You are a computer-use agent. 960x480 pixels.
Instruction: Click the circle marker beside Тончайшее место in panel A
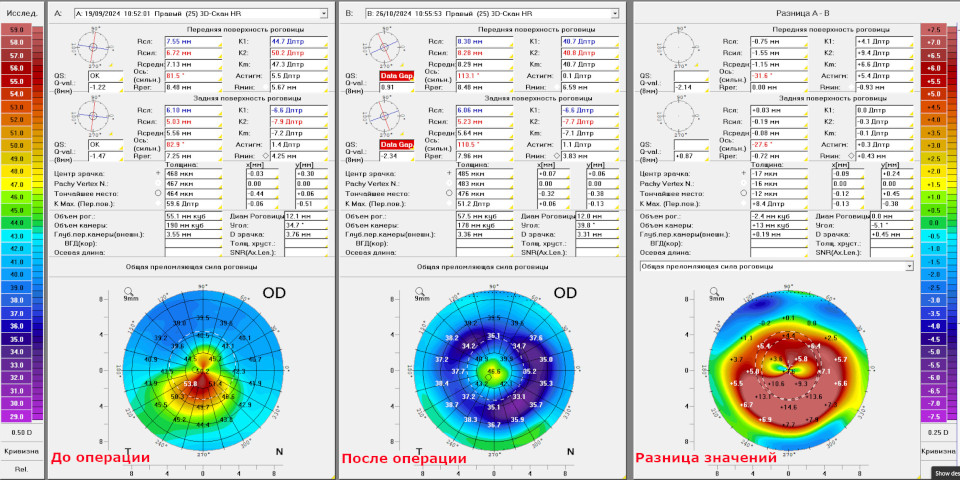[158, 192]
